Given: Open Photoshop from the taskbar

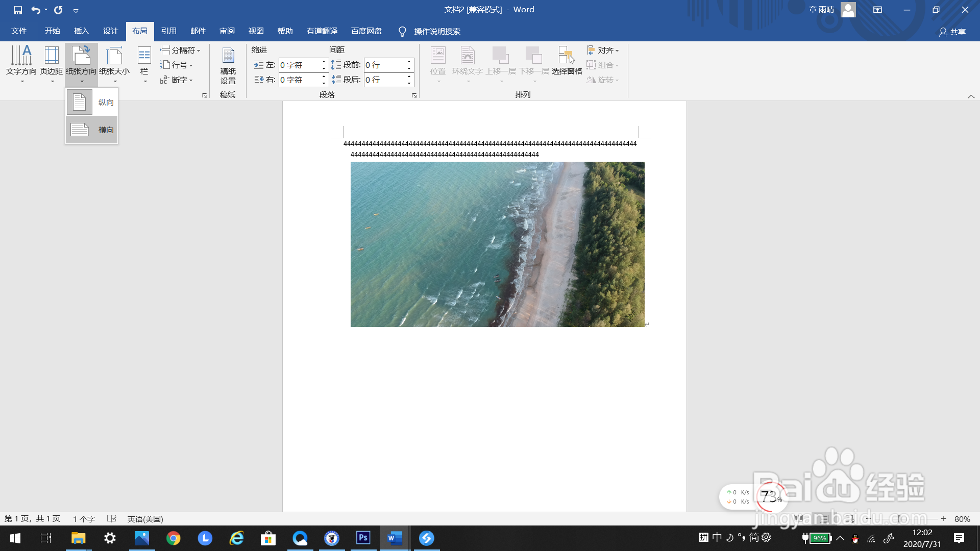Looking at the screenshot, I should point(363,538).
